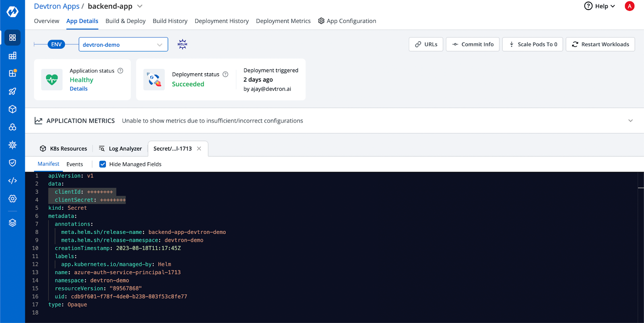Image resolution: width=644 pixels, height=323 pixels.
Task: Open the application status Details link
Action: click(78, 89)
